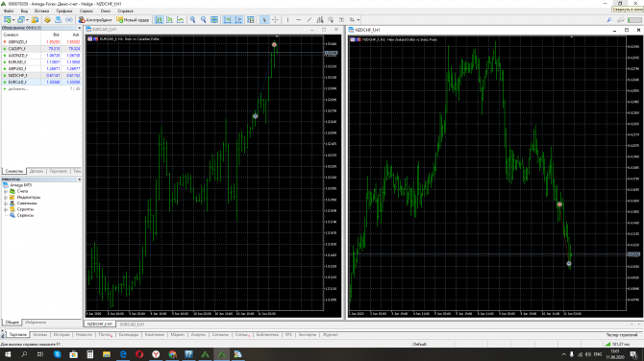Screen dimensions: 644x361
Task: Open the Новый ордер dialog
Action: click(x=133, y=20)
